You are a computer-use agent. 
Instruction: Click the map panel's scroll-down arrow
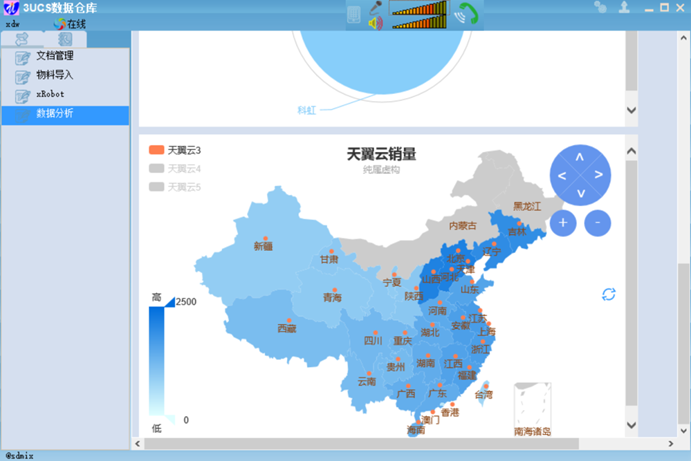click(x=632, y=425)
